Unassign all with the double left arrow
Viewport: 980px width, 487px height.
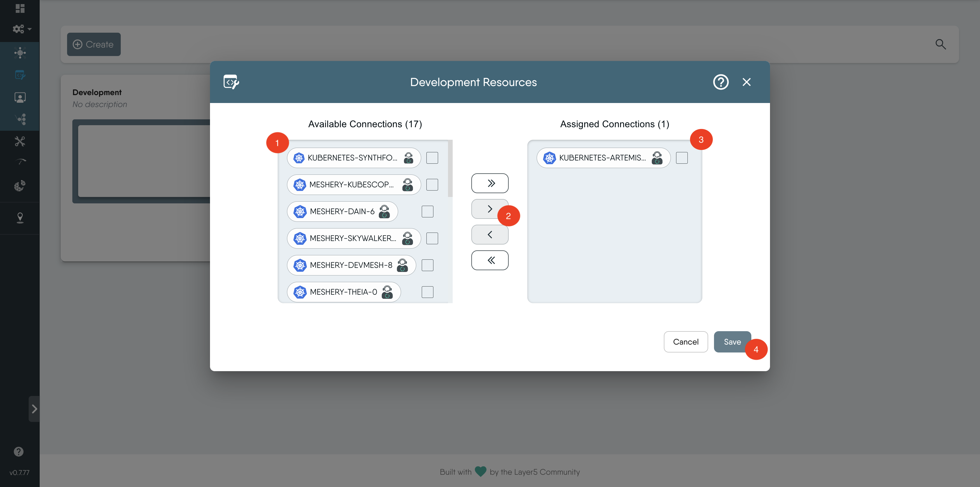pos(490,260)
